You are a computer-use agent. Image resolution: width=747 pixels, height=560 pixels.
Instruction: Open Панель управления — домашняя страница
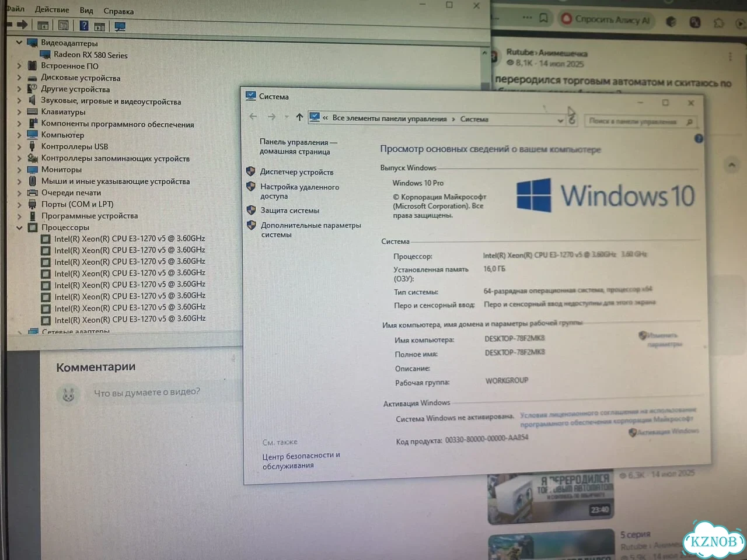click(298, 146)
